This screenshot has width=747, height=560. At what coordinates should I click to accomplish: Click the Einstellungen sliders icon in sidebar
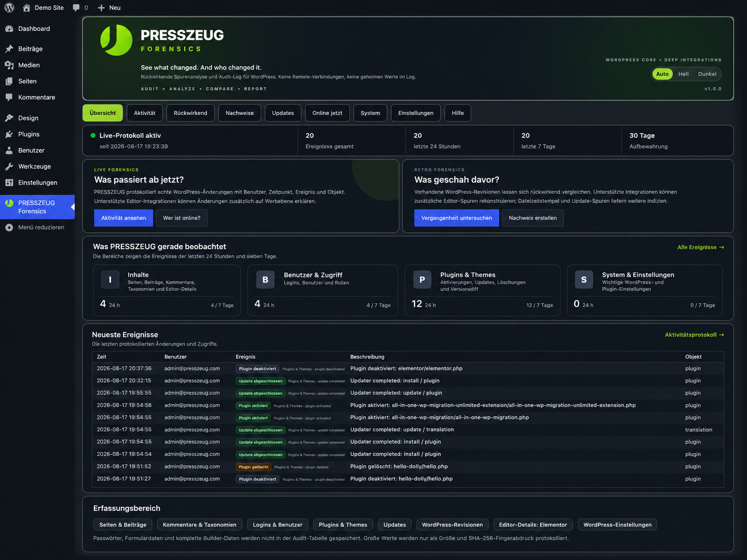click(x=9, y=183)
